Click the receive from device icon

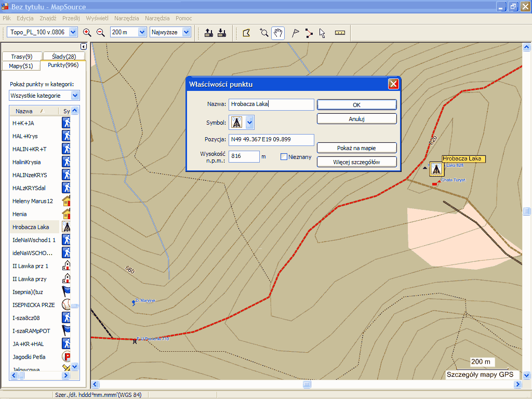point(222,33)
